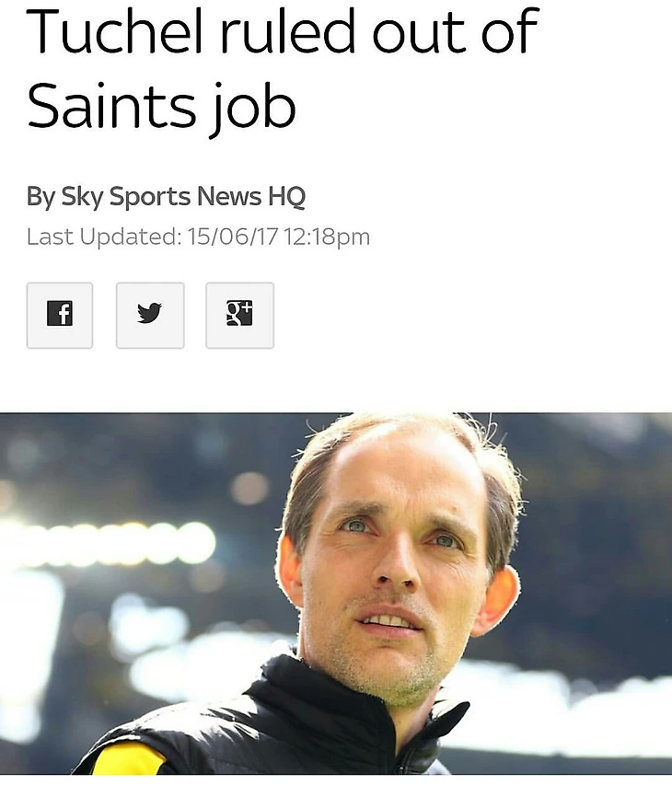Viewport: 672px width, 786px height.
Task: Click the bird in the Twitter logo
Action: (x=149, y=313)
